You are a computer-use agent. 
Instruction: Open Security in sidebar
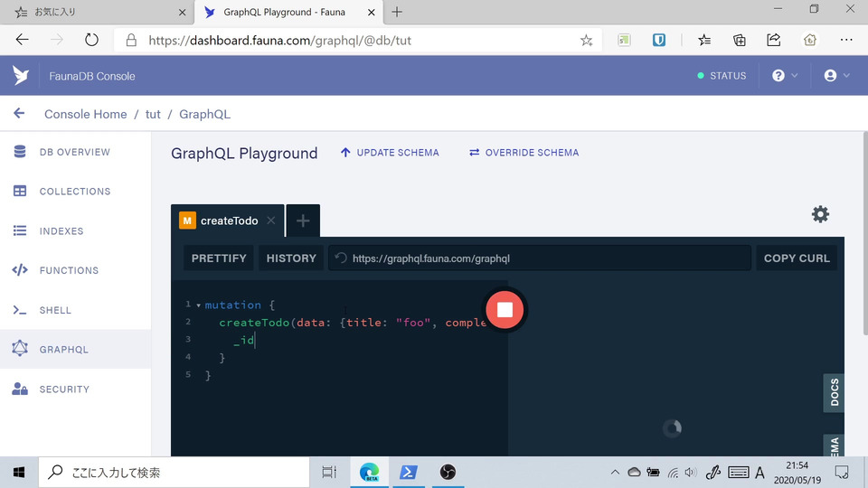click(75, 389)
